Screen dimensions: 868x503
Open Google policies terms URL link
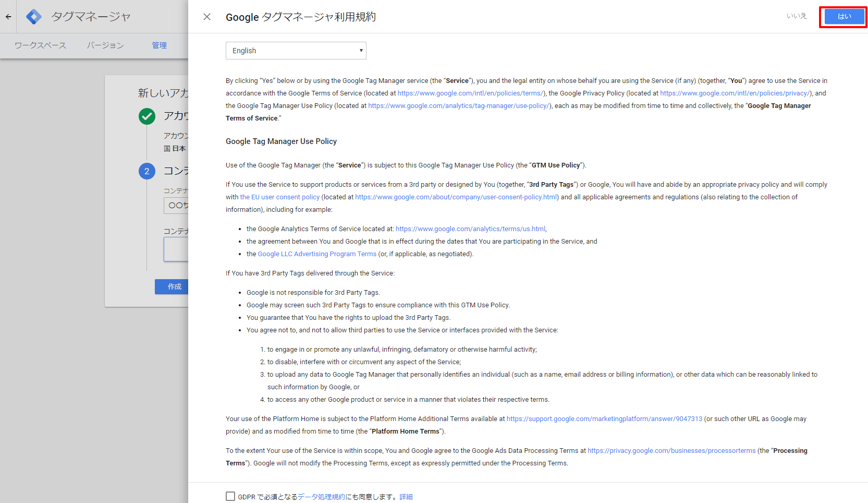pos(470,93)
